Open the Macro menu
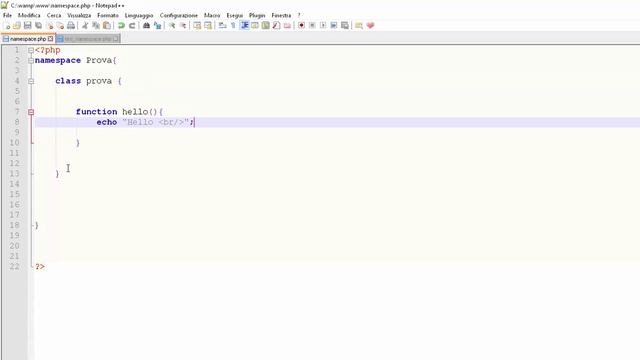Image resolution: width=640 pixels, height=360 pixels. [x=212, y=15]
